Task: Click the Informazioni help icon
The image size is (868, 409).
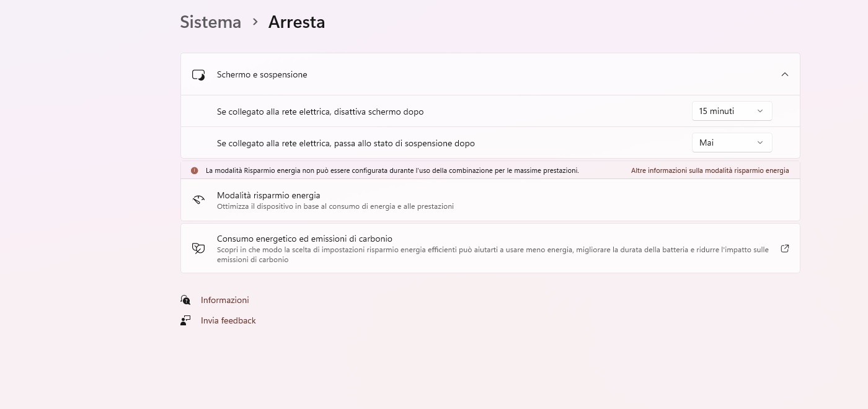Action: tap(185, 300)
